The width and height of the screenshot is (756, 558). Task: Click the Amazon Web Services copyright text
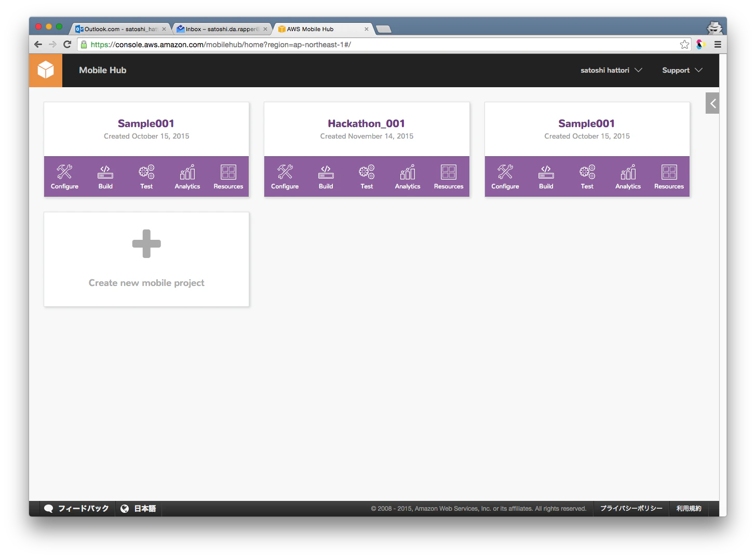pos(479,509)
